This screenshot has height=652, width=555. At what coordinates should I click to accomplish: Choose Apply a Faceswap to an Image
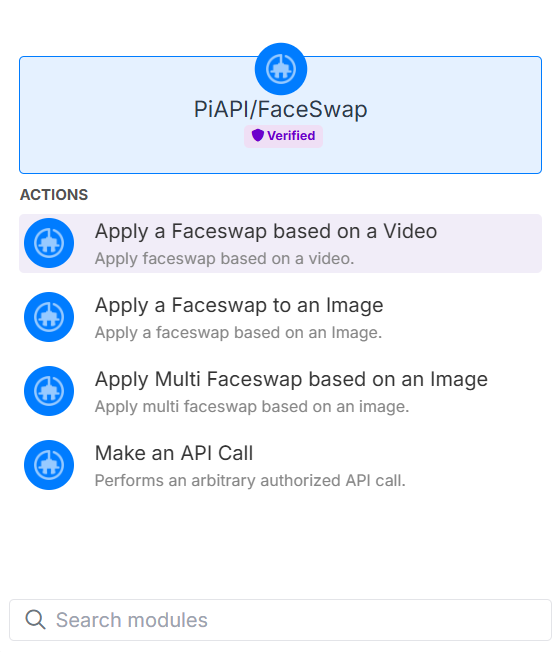click(x=280, y=317)
